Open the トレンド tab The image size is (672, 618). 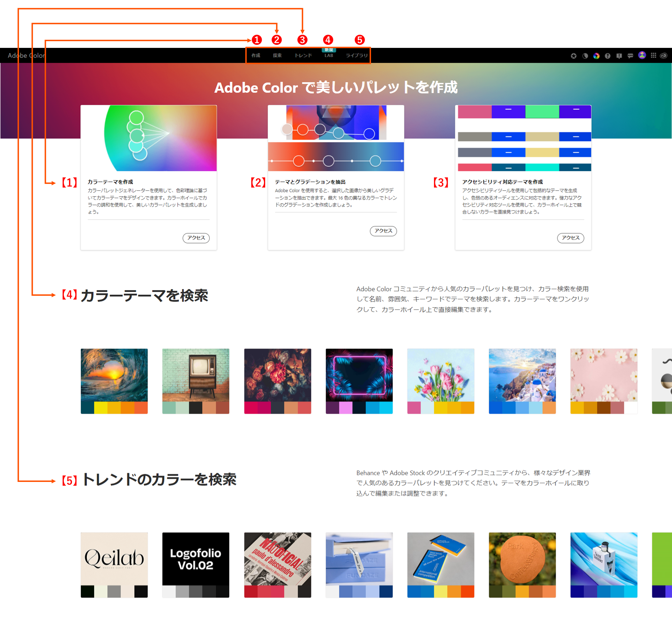(x=303, y=55)
